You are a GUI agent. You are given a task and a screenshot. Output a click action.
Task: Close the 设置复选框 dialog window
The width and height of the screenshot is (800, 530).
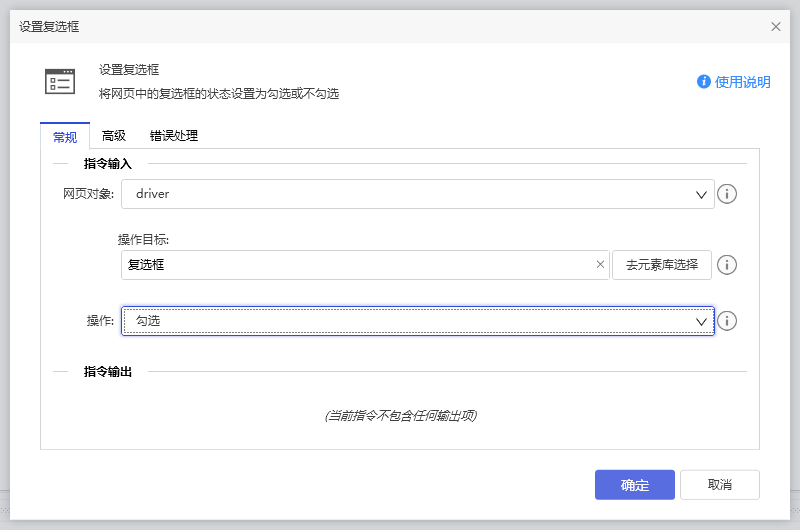pyautogui.click(x=776, y=27)
